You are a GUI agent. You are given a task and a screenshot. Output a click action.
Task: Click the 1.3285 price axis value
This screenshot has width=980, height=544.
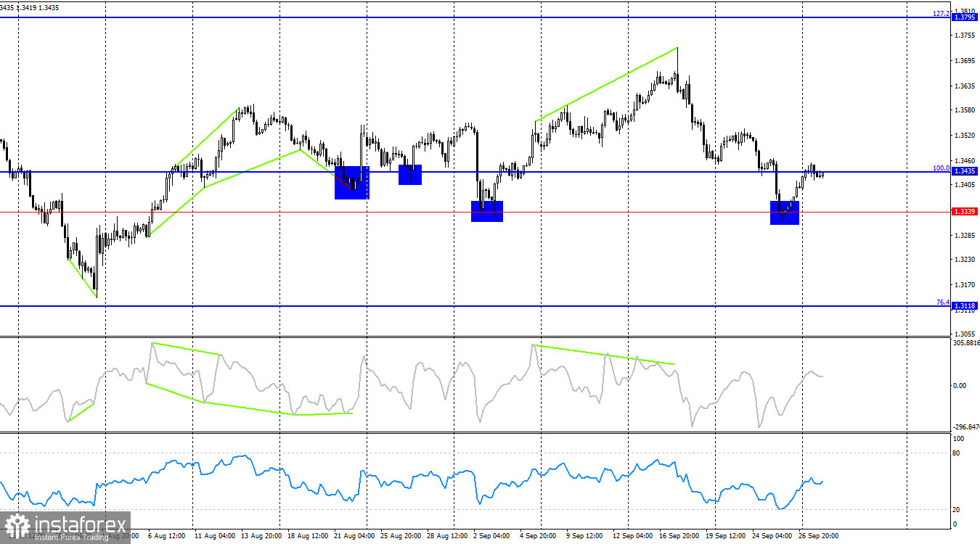964,235
